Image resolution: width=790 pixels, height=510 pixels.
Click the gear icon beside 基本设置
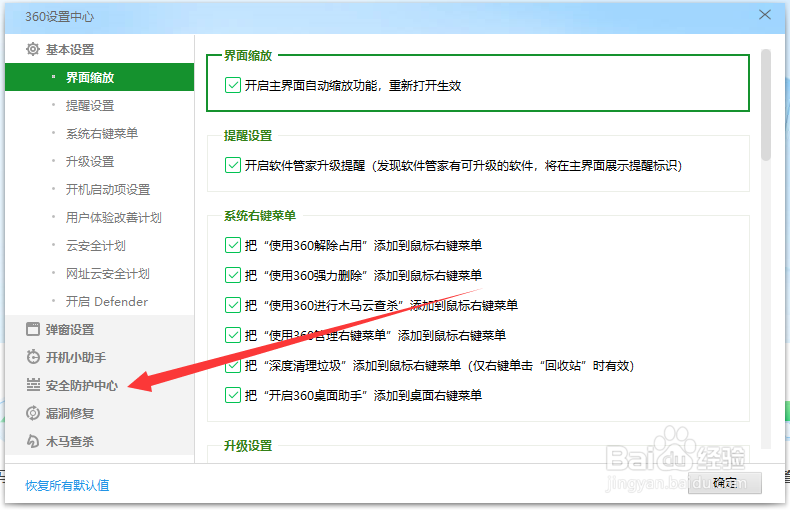(33, 49)
